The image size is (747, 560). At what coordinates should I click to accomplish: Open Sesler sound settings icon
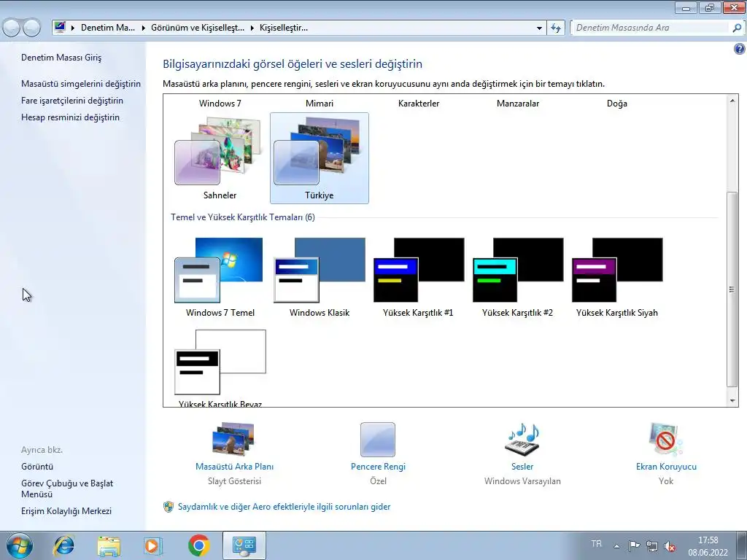pyautogui.click(x=522, y=440)
